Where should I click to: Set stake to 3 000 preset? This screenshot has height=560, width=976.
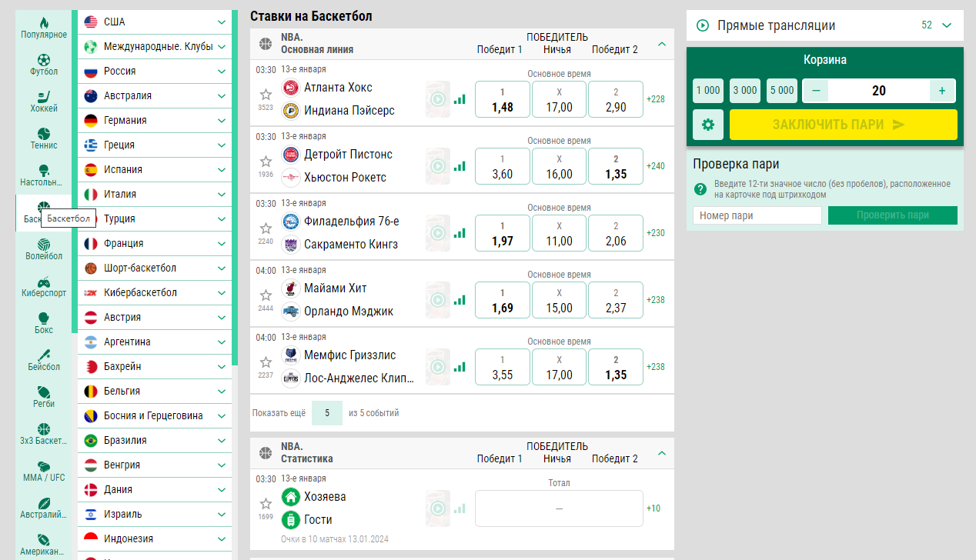click(x=745, y=90)
